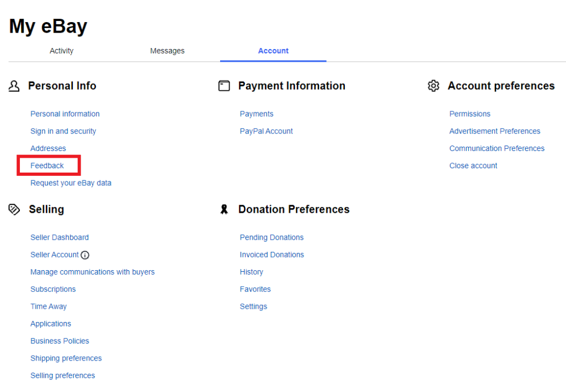Open Request your eBay data
Viewport: 566px width, 392px height.
pyautogui.click(x=71, y=183)
